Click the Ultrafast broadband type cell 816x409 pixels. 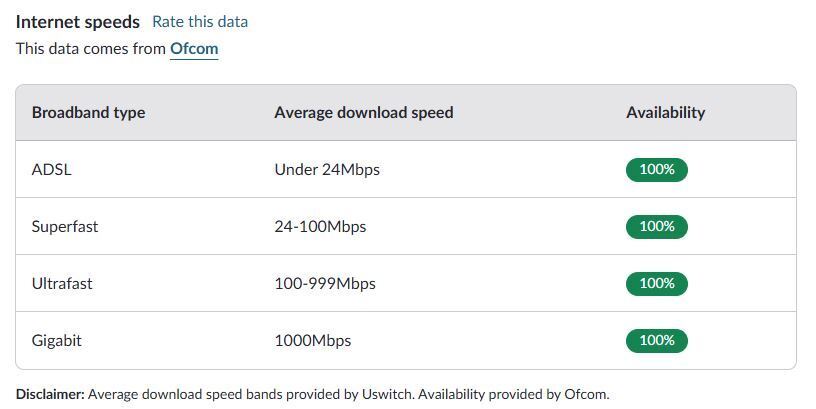(x=62, y=283)
